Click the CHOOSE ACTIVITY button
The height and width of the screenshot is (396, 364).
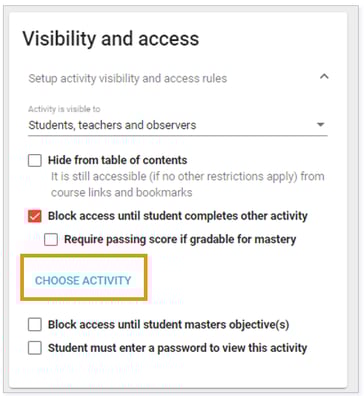[x=83, y=280]
